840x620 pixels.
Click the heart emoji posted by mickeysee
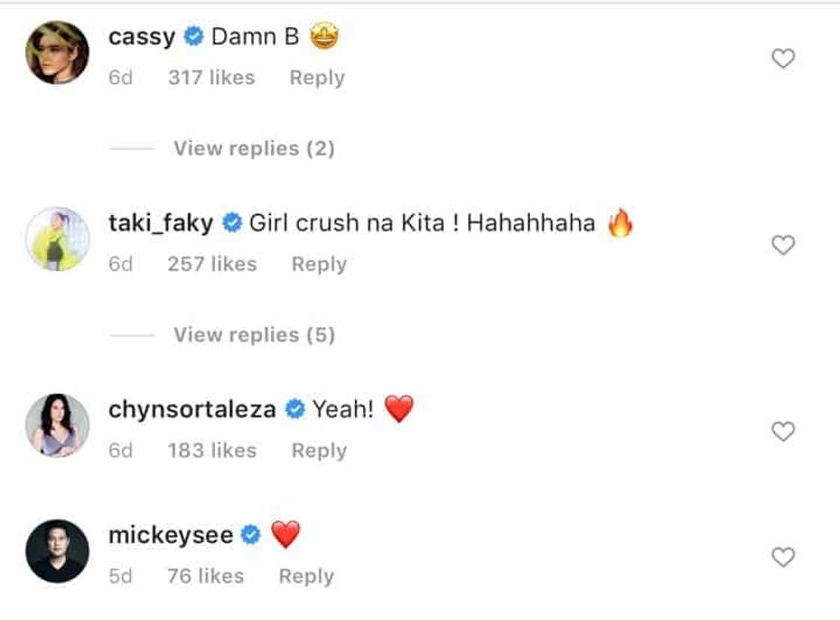286,534
